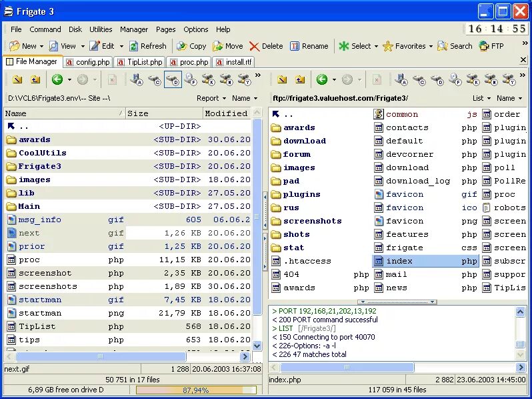Screen dimensions: 532x399
Task: Switch left panel to CD drive F
Action: [191, 79]
